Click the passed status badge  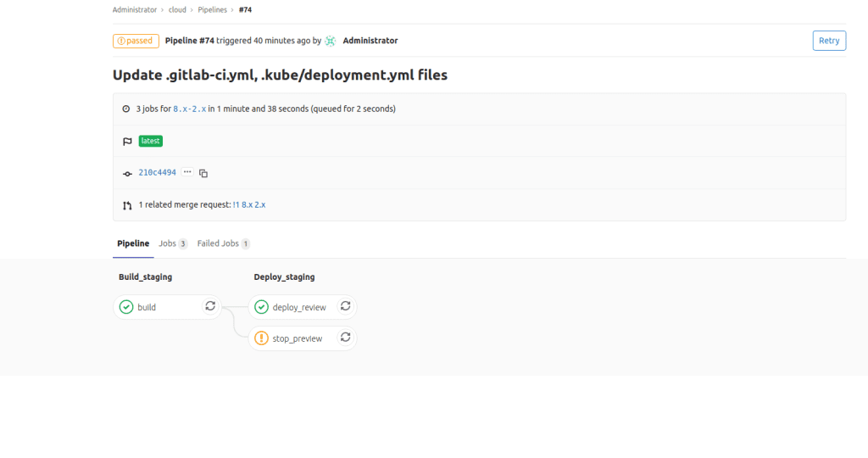tap(136, 41)
